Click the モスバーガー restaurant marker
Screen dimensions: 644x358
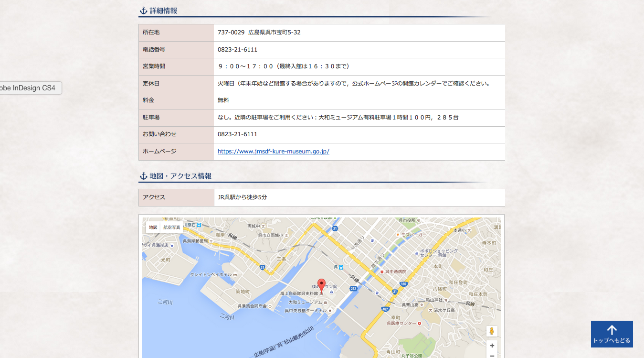[x=398, y=235]
